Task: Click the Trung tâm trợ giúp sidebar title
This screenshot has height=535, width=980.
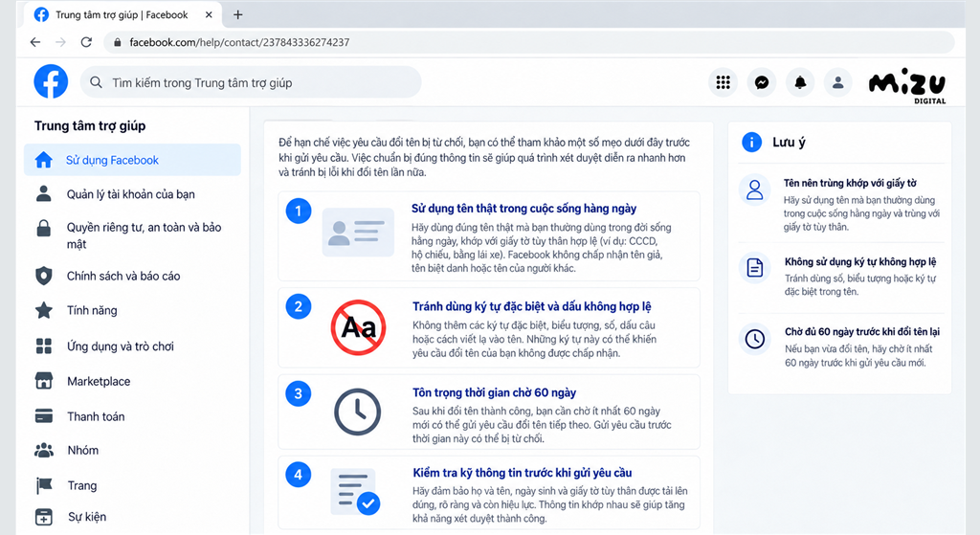Action: coord(90,125)
